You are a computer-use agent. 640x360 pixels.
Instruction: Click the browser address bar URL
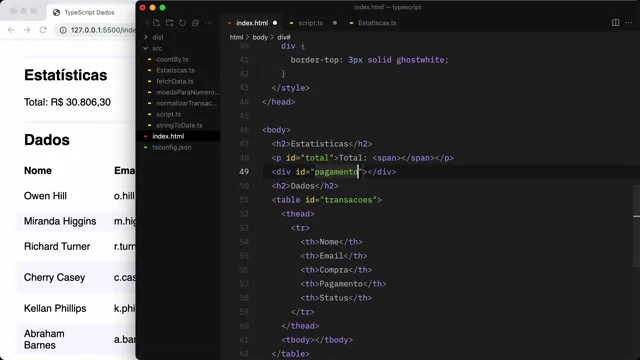(x=103, y=30)
